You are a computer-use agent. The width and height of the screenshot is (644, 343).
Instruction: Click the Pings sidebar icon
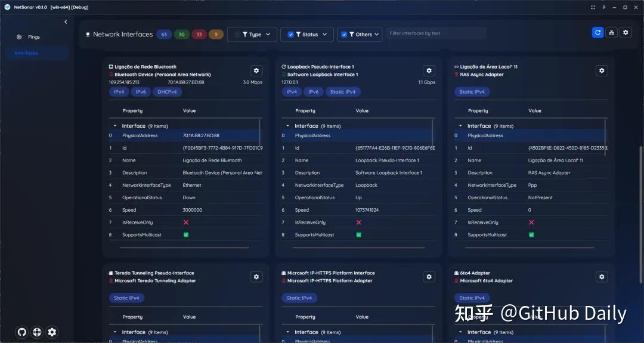click(19, 37)
